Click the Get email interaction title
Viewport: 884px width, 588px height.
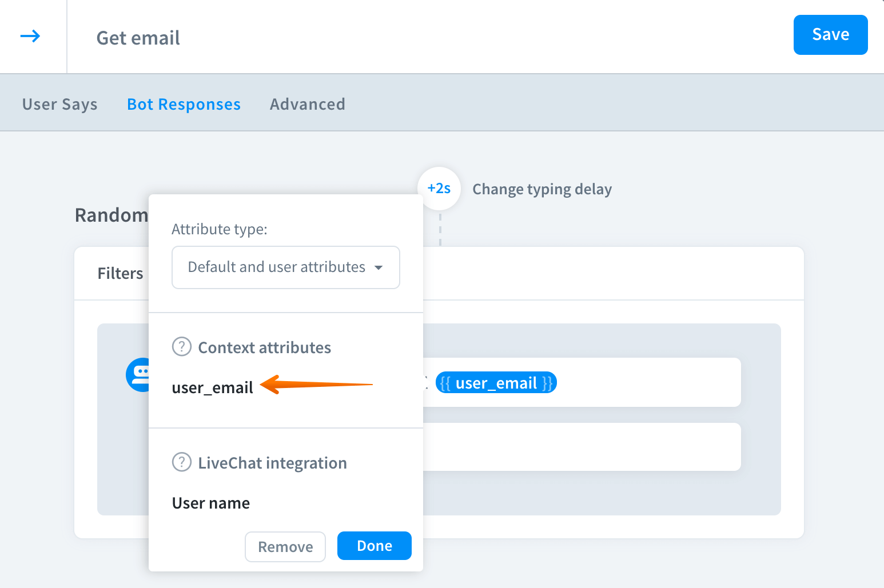[x=138, y=38]
